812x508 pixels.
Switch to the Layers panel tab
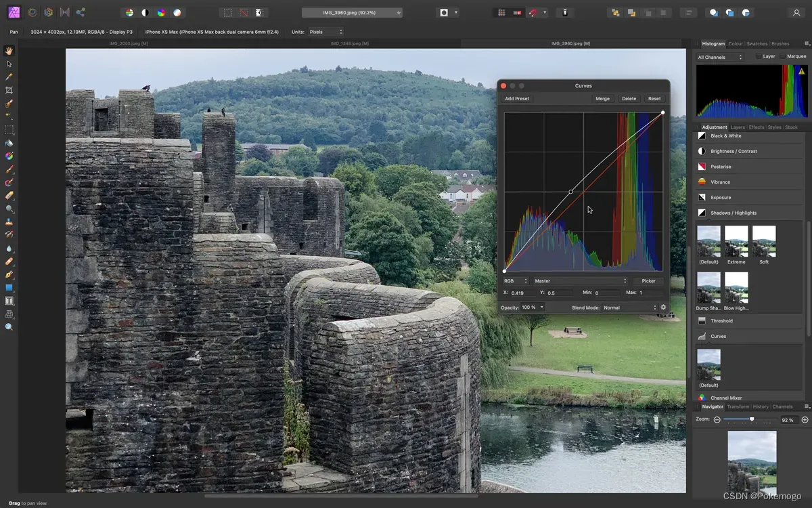point(737,127)
